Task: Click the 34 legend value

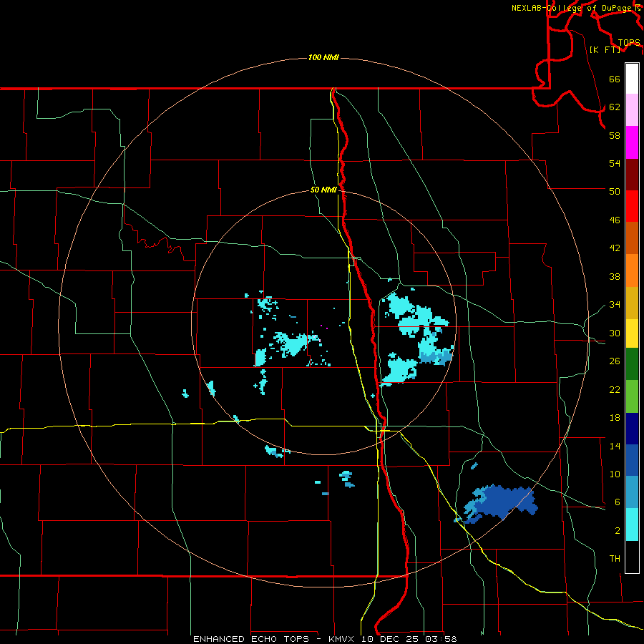Action: pyautogui.click(x=615, y=305)
